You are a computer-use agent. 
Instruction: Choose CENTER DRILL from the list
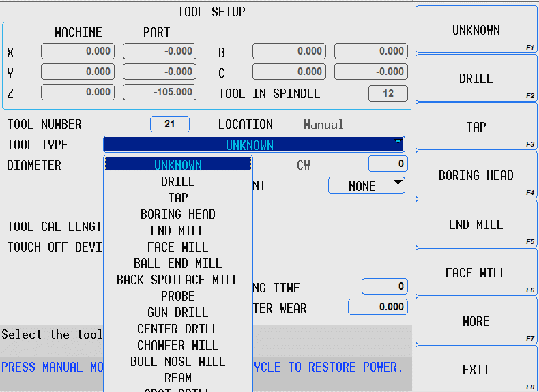(x=178, y=329)
